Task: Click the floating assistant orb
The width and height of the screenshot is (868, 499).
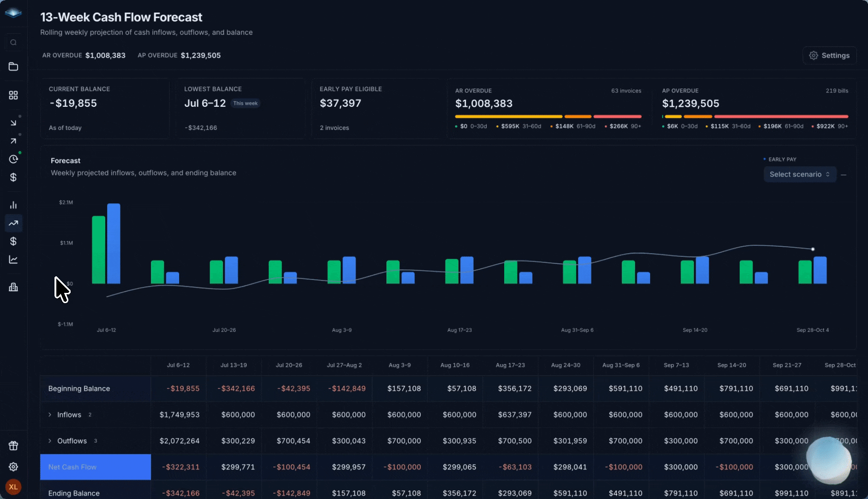Action: [x=829, y=461]
